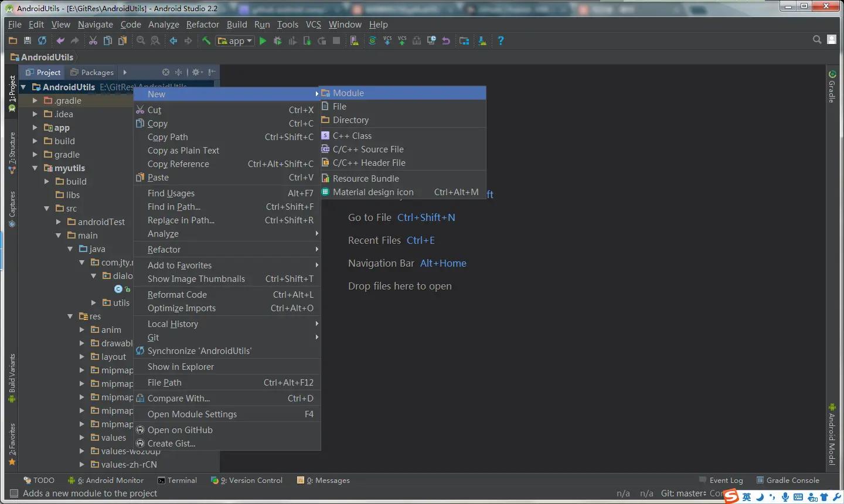Screen dimensions: 844x504
Task: Open the Refactor menu in menu bar
Action: 203,25
